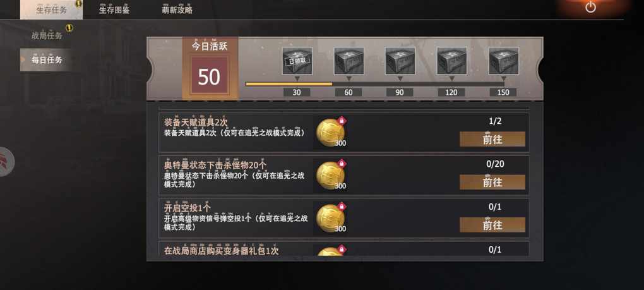
Task: Select 战局任务 in the sidebar
Action: click(47, 36)
